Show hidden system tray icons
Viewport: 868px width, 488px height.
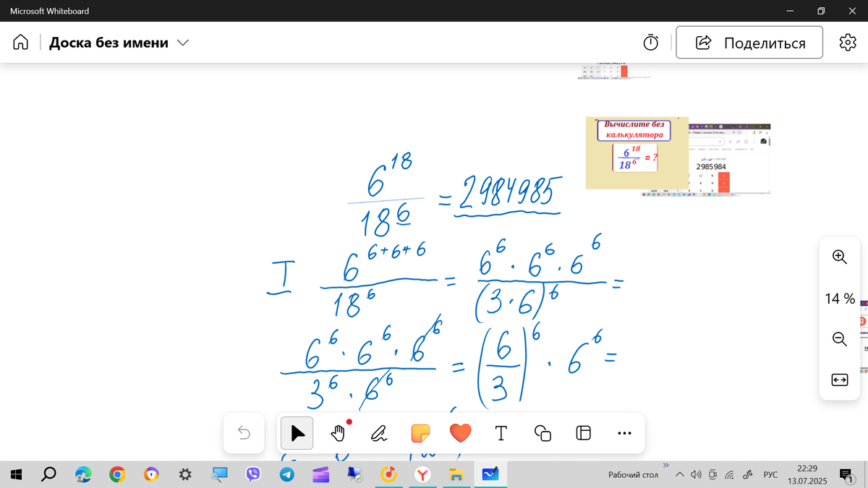(x=679, y=475)
